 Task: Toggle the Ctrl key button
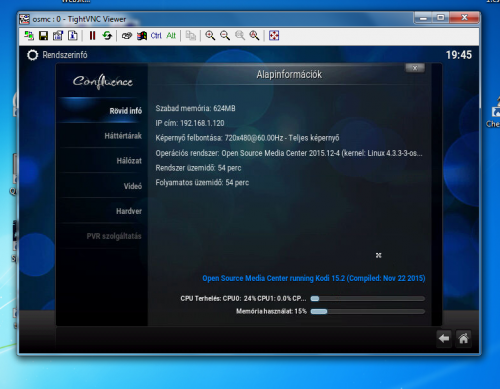[x=156, y=36]
